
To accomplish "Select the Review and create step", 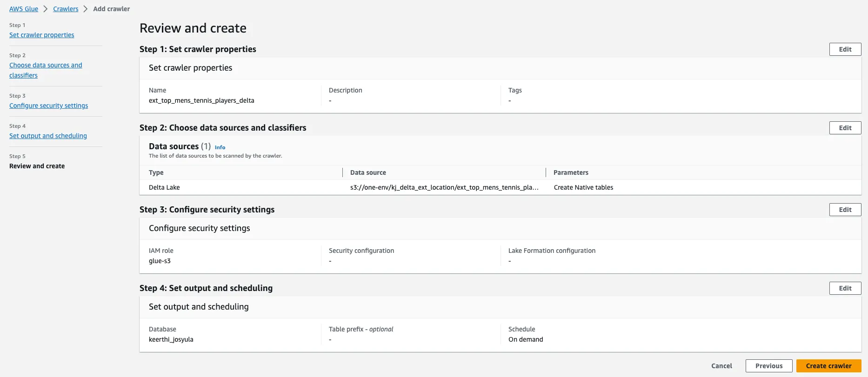I will 37,166.
